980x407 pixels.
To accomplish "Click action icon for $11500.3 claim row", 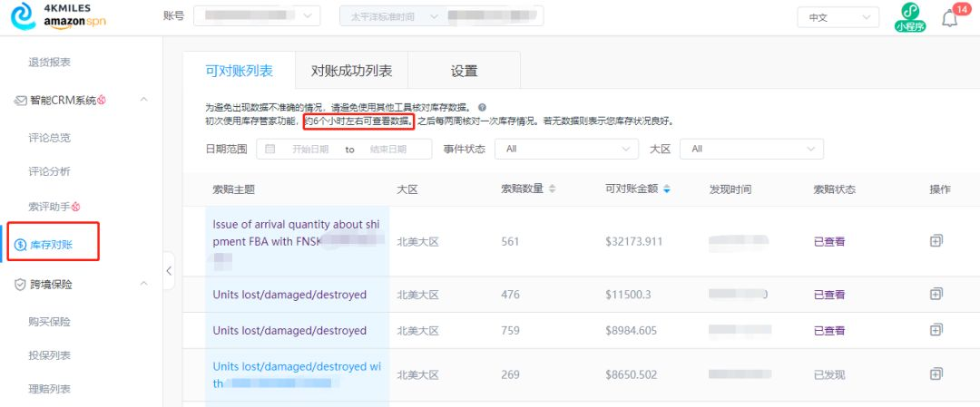I will point(936,294).
